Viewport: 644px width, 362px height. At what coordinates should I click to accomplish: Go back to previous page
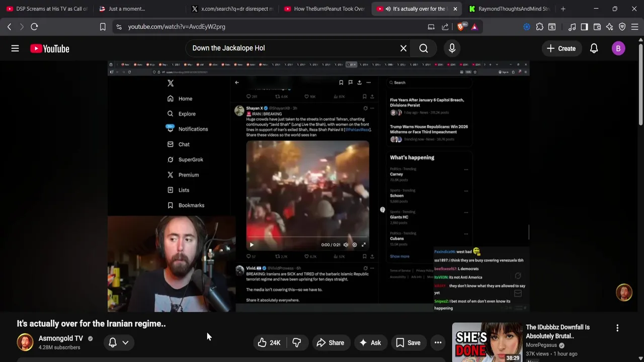tap(9, 27)
